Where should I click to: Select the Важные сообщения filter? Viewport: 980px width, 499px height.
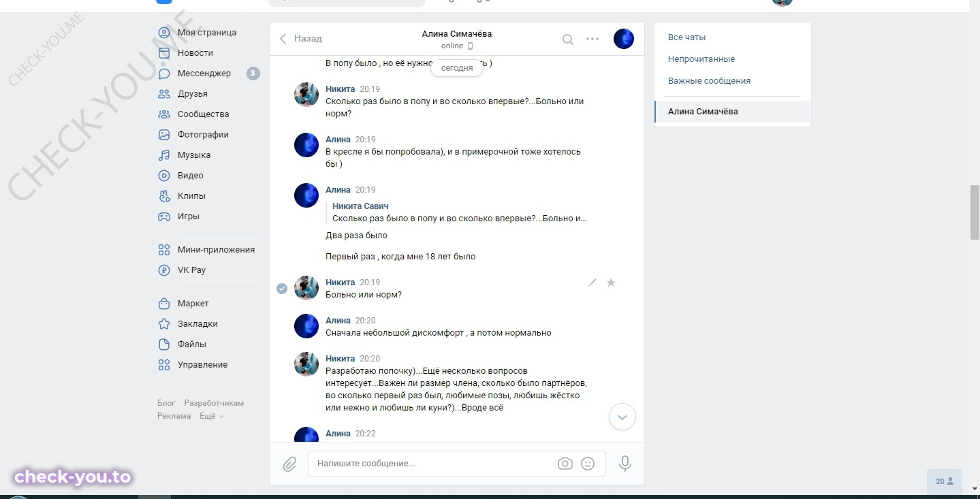point(709,81)
